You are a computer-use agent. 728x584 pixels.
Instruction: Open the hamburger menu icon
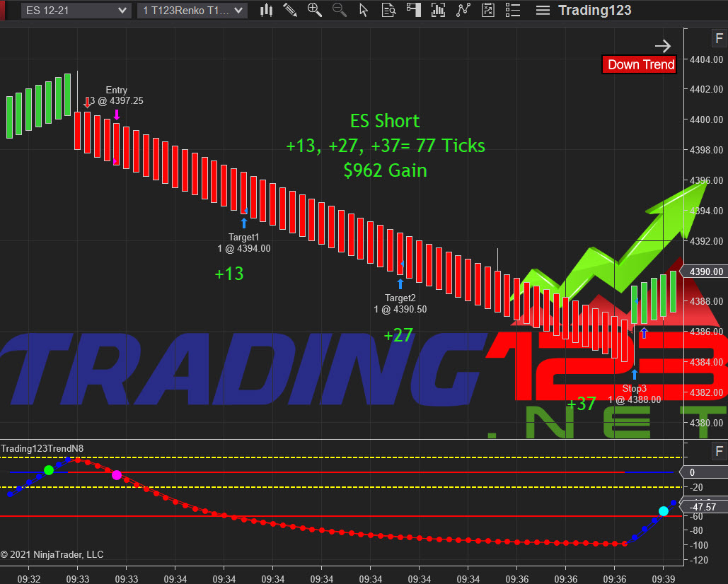tap(543, 10)
